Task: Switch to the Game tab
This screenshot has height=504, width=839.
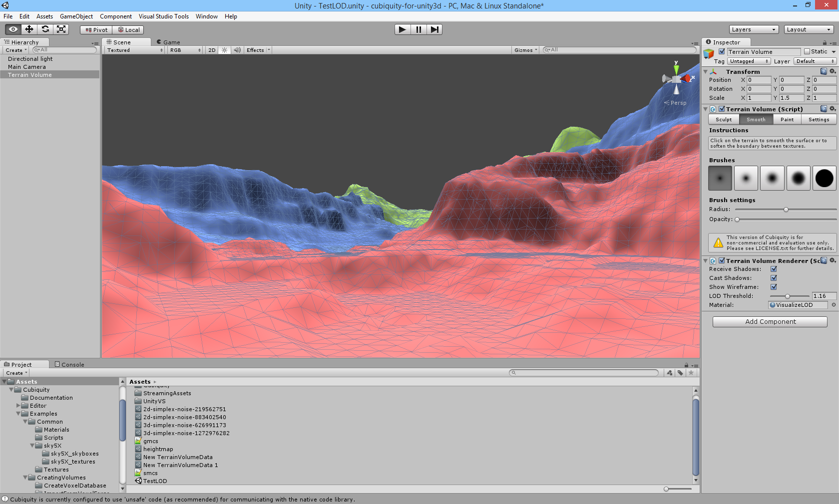Action: point(169,42)
